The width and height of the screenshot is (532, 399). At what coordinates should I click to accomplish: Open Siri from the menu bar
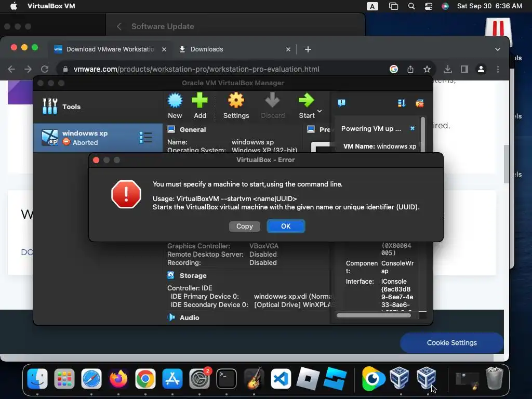(x=445, y=6)
